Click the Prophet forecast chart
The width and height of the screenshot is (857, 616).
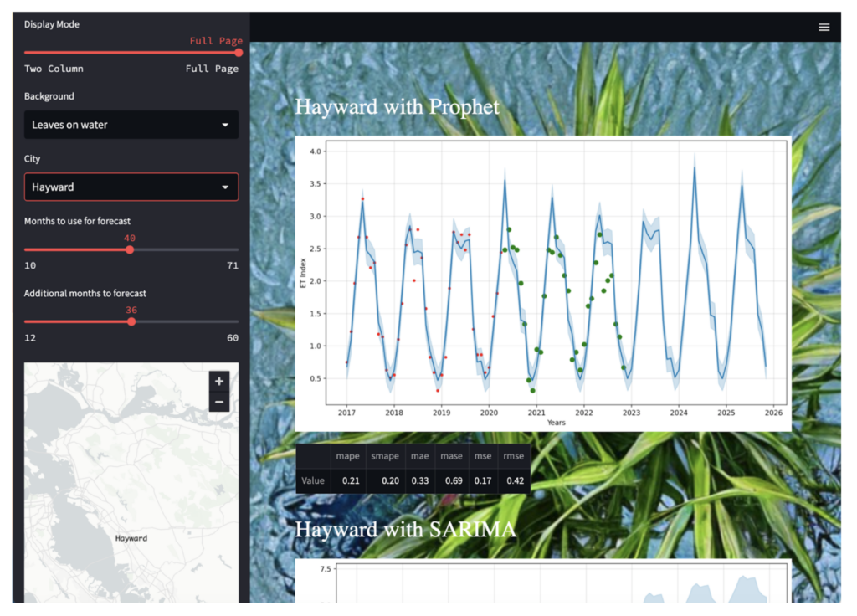(542, 283)
